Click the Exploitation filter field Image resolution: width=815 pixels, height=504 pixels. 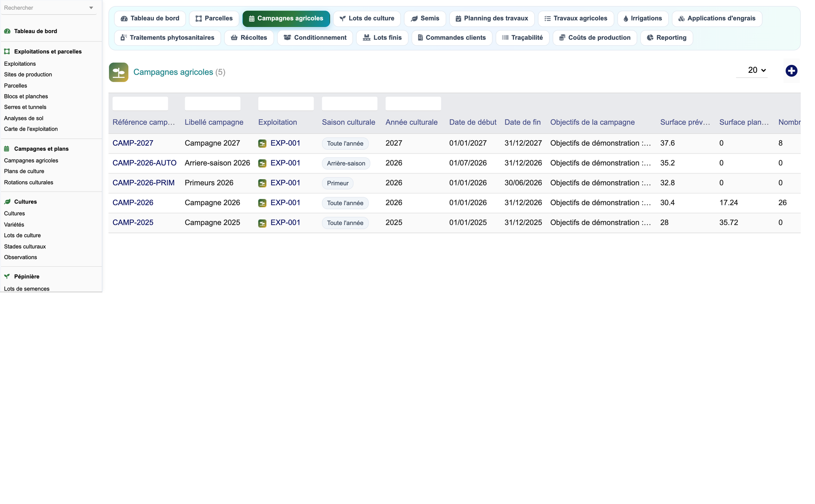286,103
